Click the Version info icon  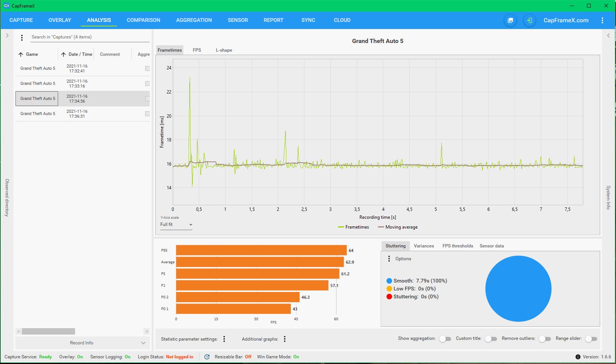(578, 357)
